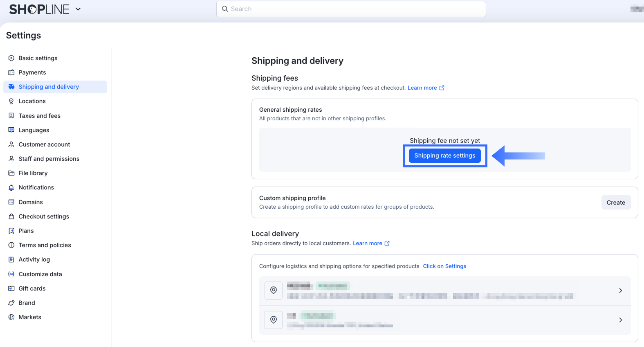Open Taxes and fees settings
The height and width of the screenshot is (347, 644).
39,116
